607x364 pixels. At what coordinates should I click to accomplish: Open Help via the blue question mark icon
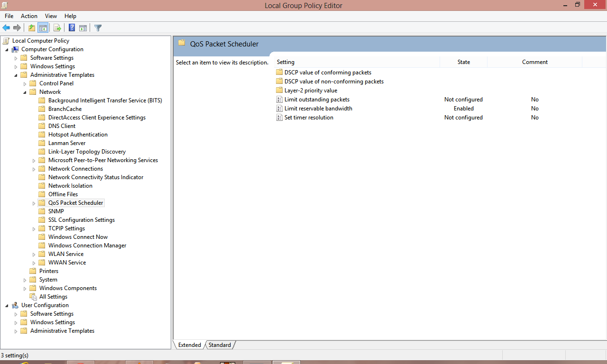tap(72, 28)
